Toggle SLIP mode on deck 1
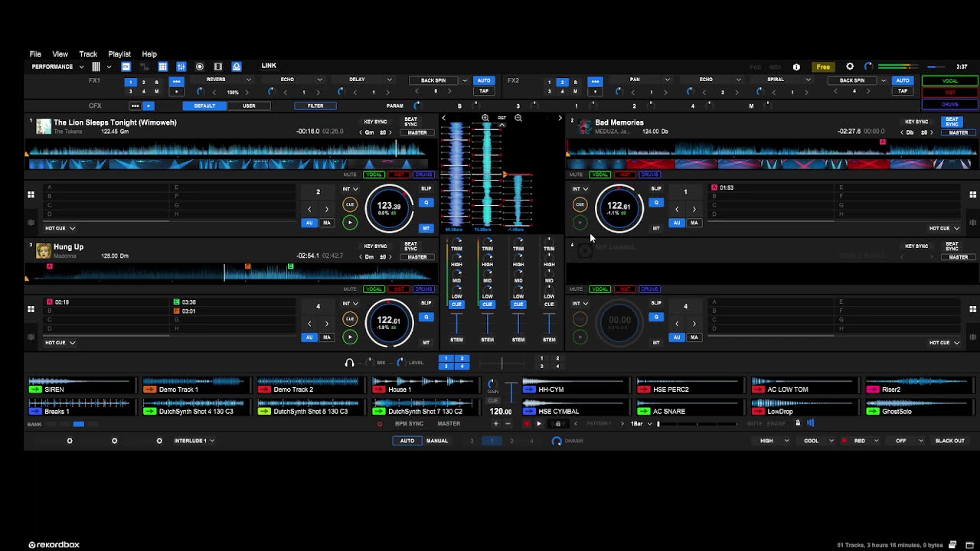The width and height of the screenshot is (980, 551). tap(426, 188)
